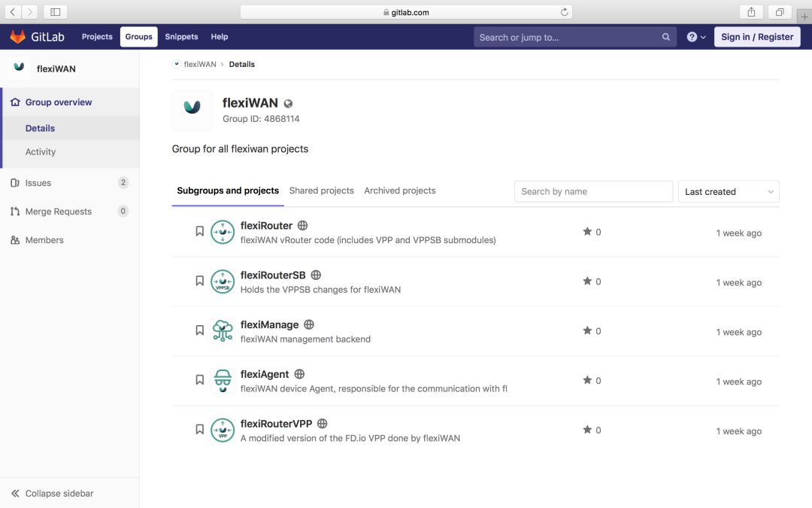Click the flexiRouter project avatar
Viewport: 812px width, 508px height.
223,233
